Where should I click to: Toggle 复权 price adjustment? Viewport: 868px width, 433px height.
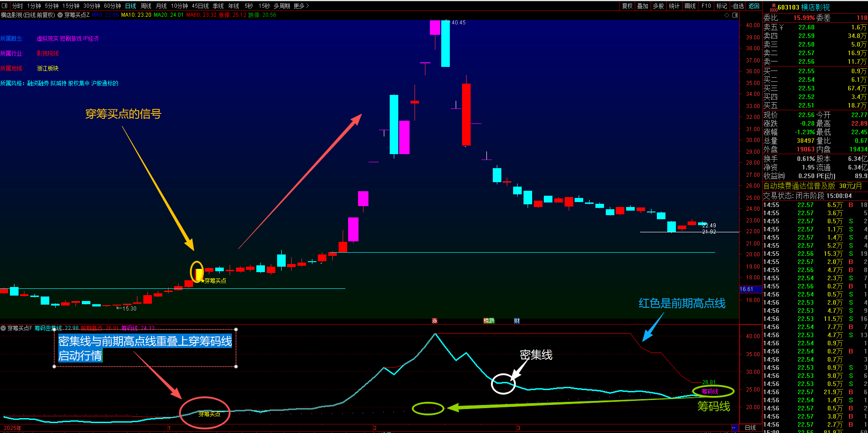627,6
